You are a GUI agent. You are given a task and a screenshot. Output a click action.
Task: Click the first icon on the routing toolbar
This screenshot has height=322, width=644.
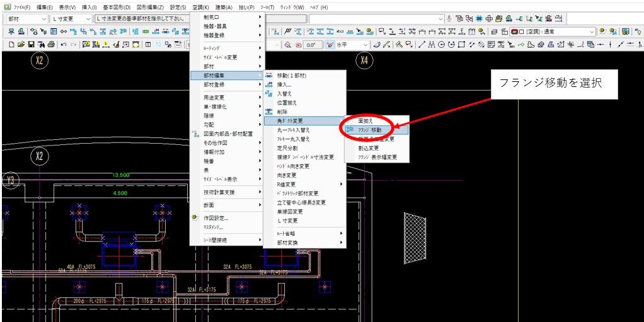pyautogui.click(x=11, y=32)
